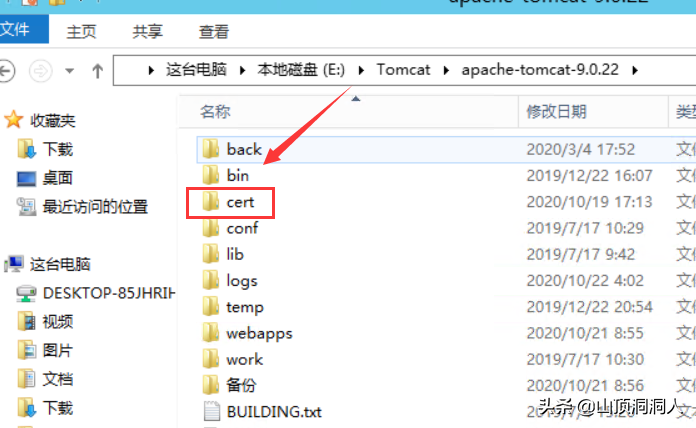Select the BUILDING.txt file icon
Screen dimensions: 696x428
point(211,411)
